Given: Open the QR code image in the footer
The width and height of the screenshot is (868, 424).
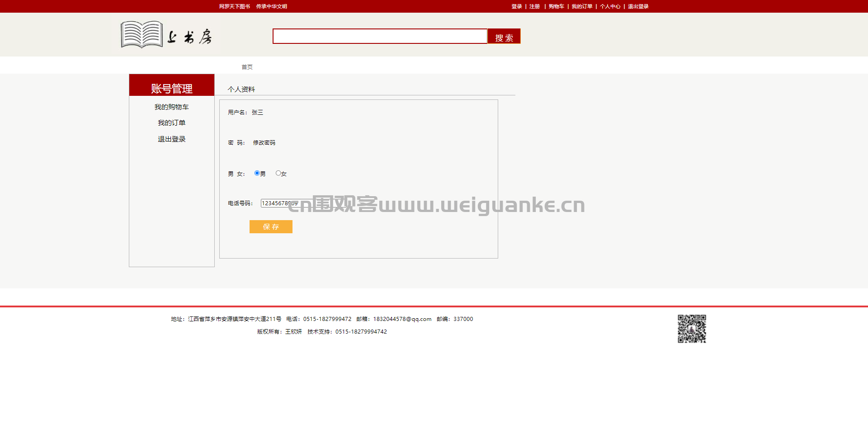Looking at the screenshot, I should click(x=692, y=329).
